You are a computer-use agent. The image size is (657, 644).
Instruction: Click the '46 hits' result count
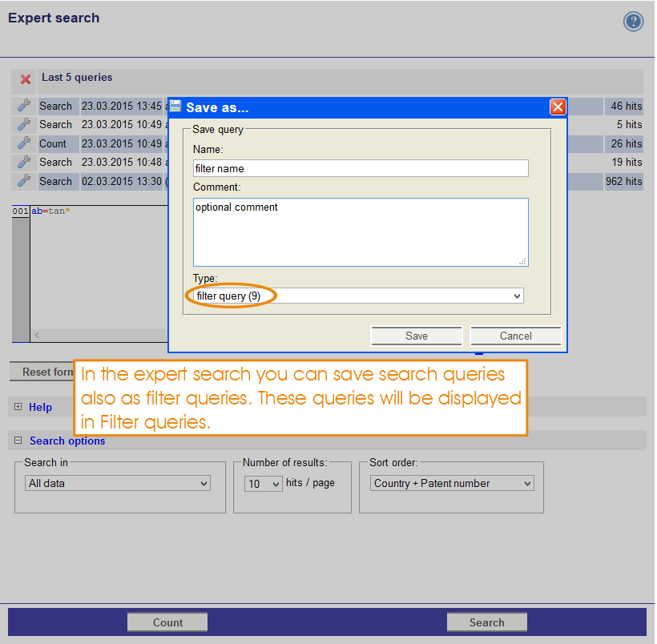[626, 106]
